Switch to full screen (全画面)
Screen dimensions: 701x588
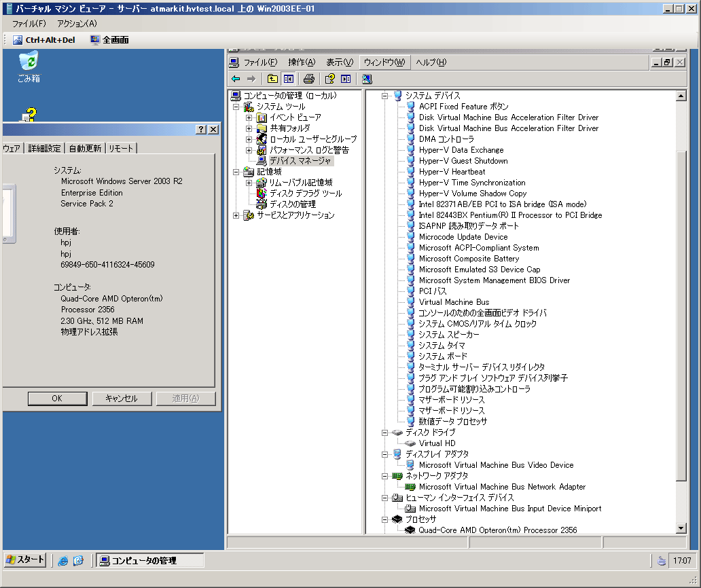click(x=109, y=40)
